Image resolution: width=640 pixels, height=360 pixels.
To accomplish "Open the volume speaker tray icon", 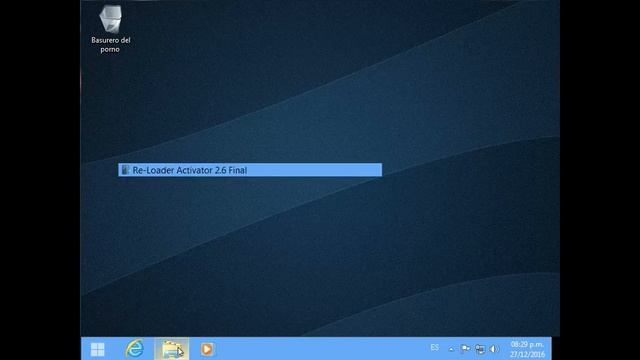I will (x=493, y=349).
